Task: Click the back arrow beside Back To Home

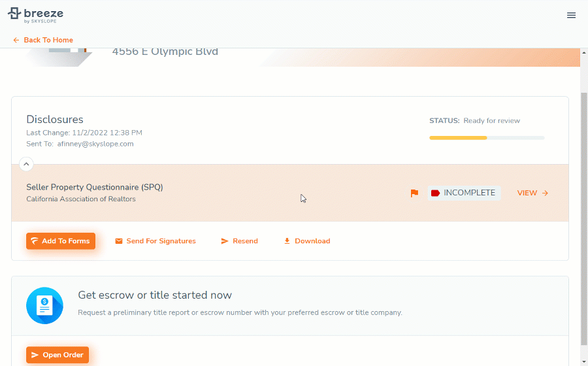Action: pyautogui.click(x=16, y=40)
